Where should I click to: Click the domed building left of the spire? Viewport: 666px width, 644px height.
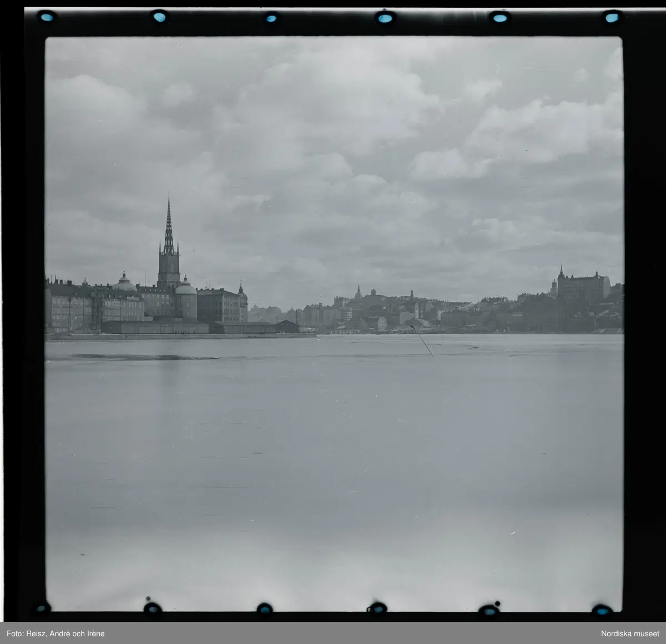(x=124, y=283)
